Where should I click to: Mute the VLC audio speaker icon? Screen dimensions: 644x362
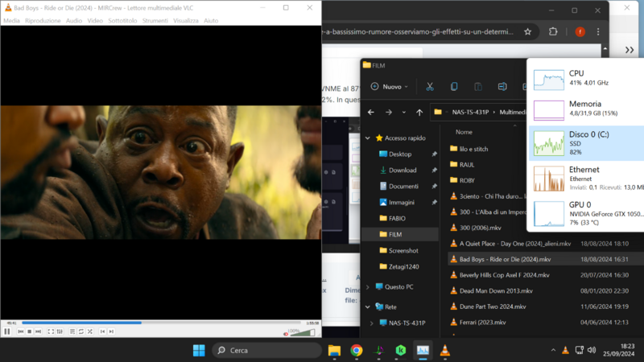coord(286,332)
